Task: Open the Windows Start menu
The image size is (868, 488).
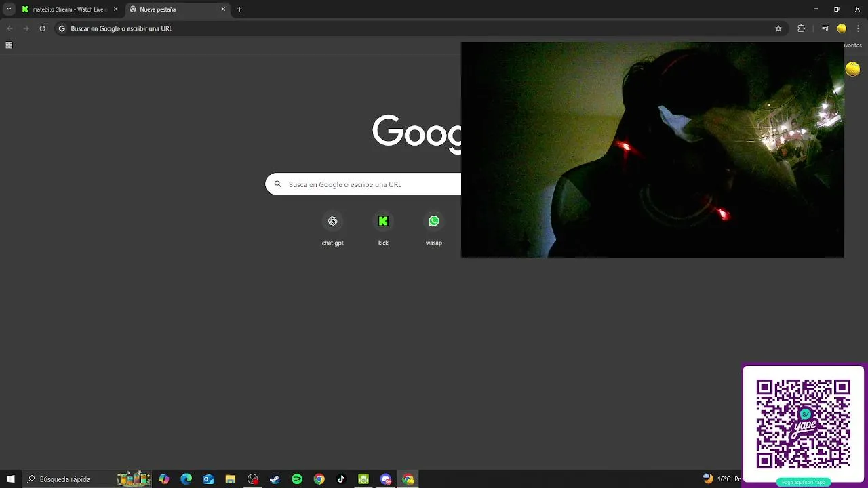Action: [x=11, y=479]
